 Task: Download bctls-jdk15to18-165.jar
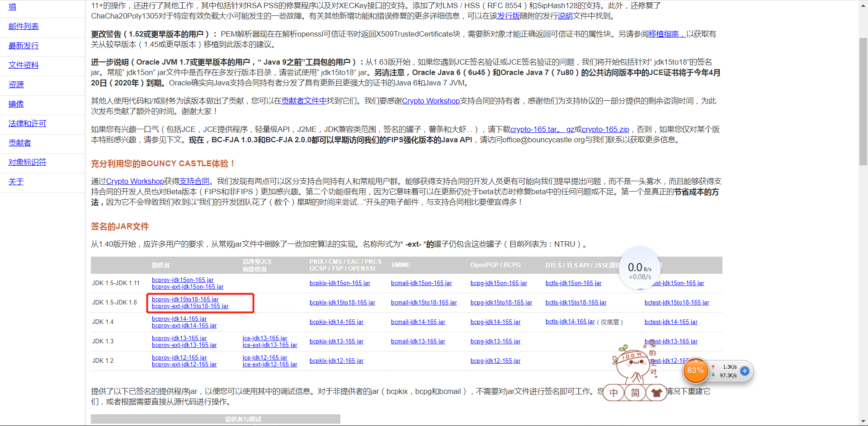click(x=576, y=303)
